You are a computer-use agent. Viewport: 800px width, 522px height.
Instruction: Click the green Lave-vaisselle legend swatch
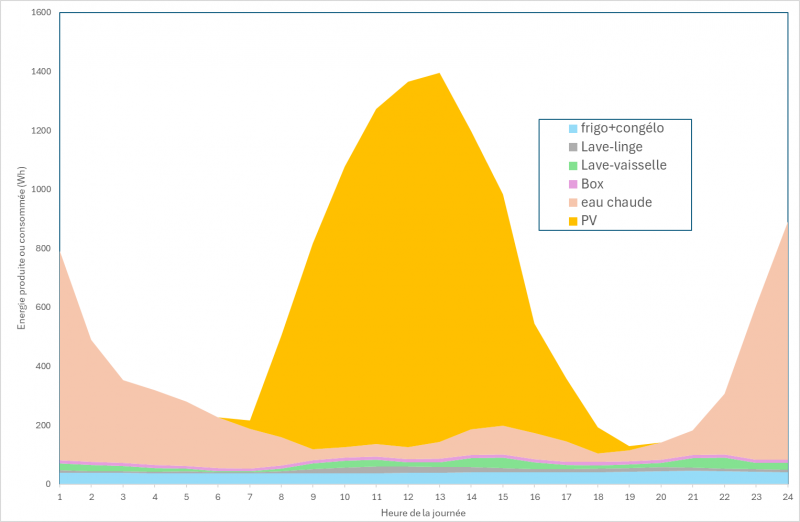573,166
